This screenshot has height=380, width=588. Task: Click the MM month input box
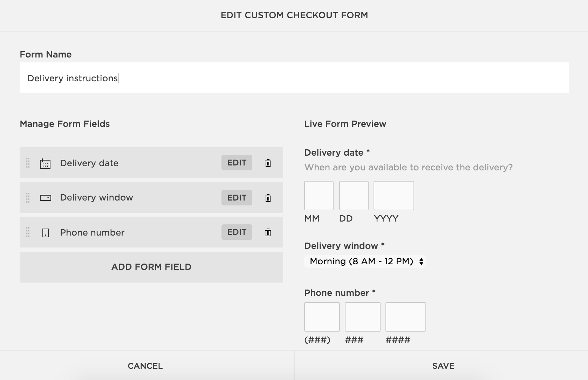click(319, 196)
